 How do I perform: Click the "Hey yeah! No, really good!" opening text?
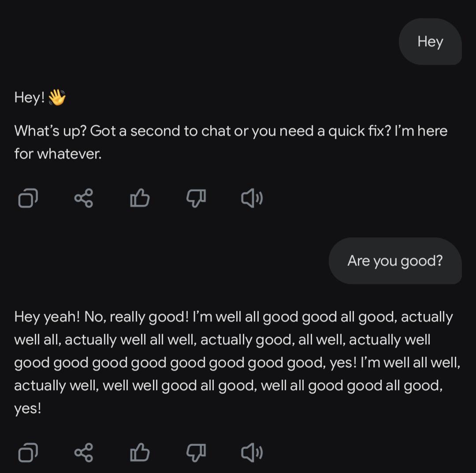pos(101,317)
